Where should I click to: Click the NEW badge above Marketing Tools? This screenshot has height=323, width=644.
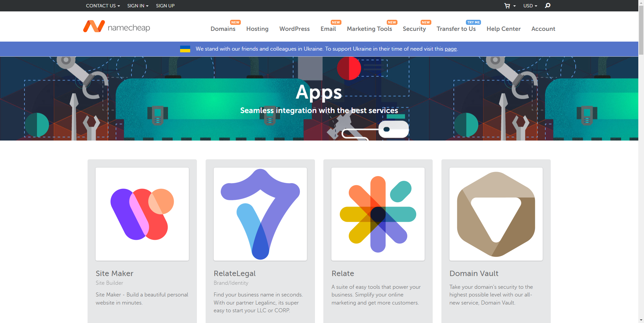click(x=392, y=22)
